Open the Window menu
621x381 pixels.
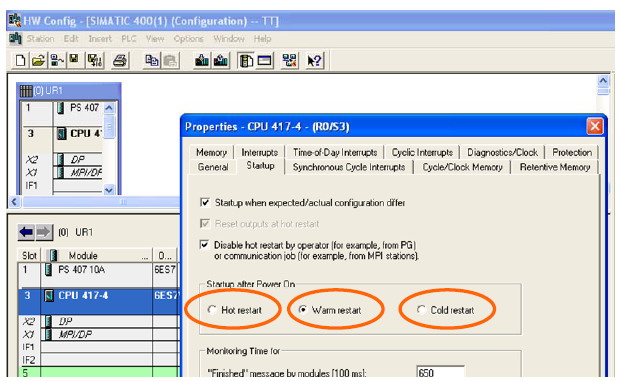click(229, 39)
